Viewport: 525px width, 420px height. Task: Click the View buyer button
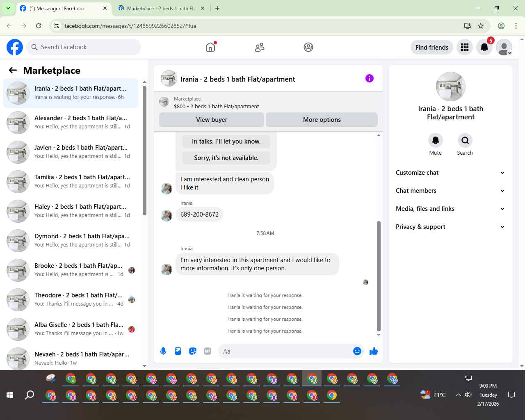pyautogui.click(x=212, y=120)
